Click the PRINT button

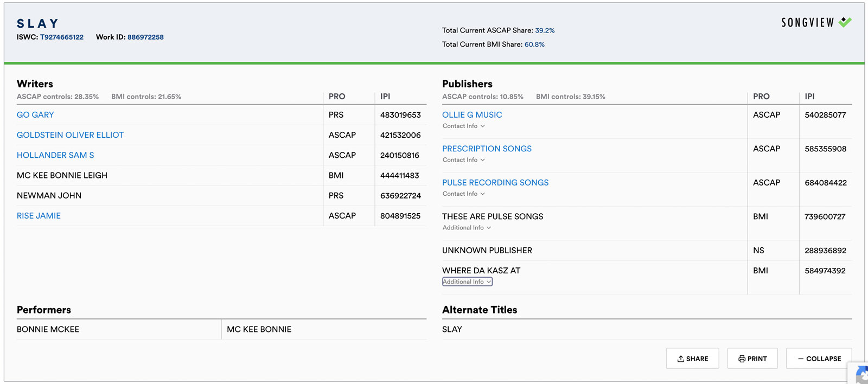click(x=752, y=359)
